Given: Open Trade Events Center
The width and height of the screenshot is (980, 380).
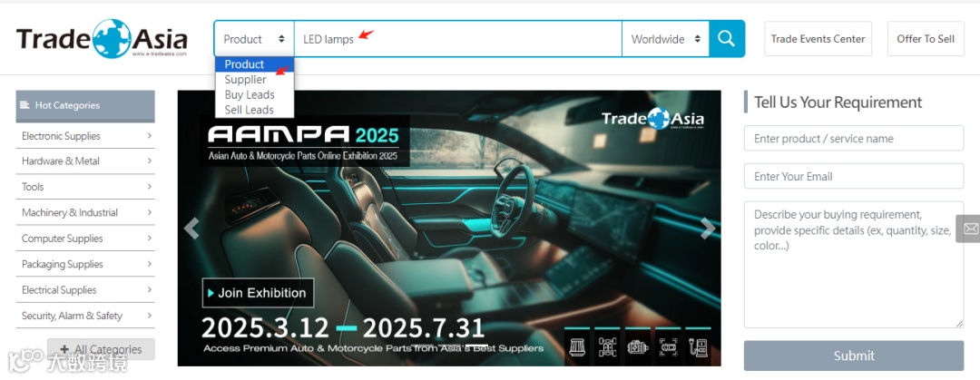Looking at the screenshot, I should tap(818, 39).
